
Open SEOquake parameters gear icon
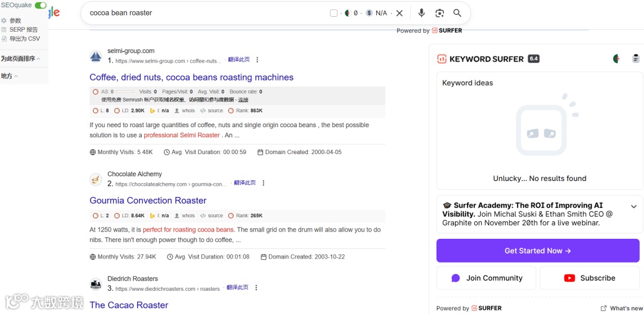(x=4, y=20)
